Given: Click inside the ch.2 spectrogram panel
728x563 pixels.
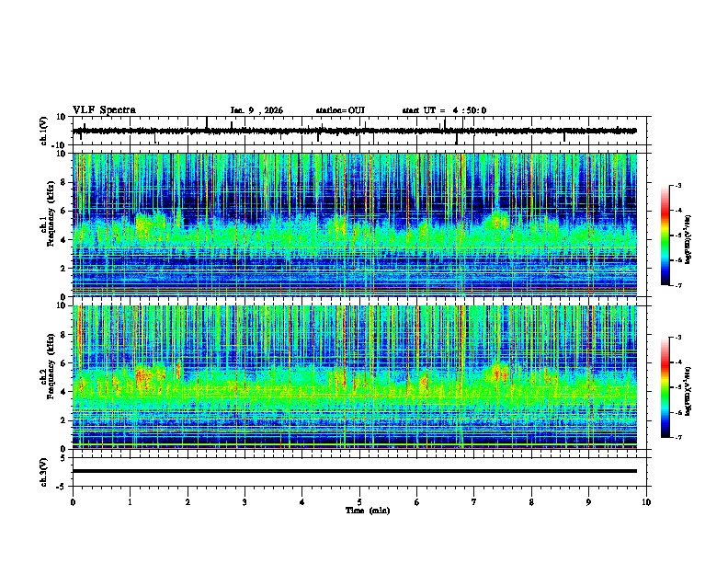Looking at the screenshot, I should coord(355,377).
